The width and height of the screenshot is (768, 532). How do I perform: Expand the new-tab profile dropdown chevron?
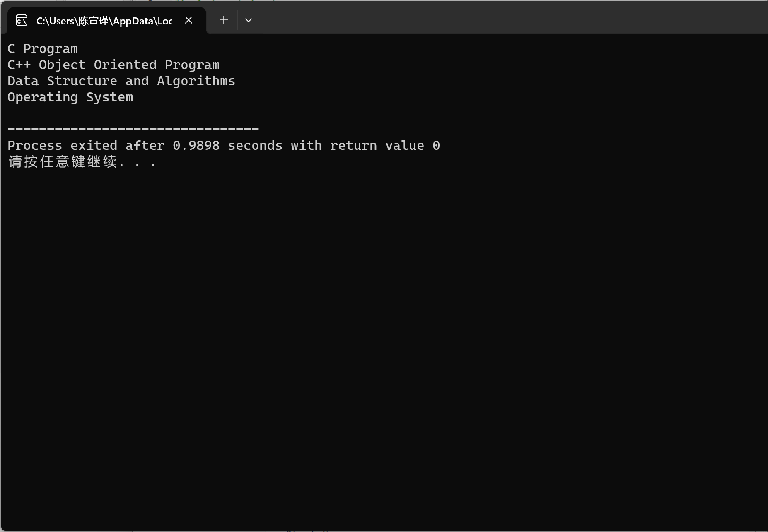point(249,20)
